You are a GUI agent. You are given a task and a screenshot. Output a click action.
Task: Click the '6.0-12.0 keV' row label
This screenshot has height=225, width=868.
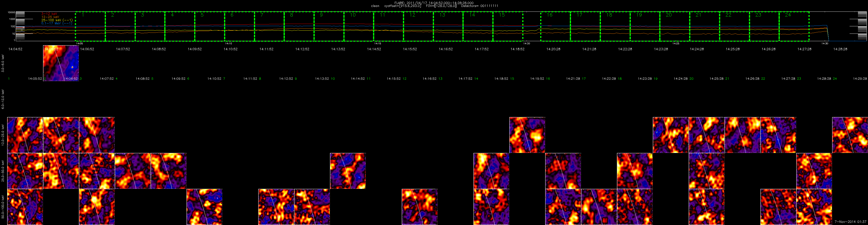3,99
